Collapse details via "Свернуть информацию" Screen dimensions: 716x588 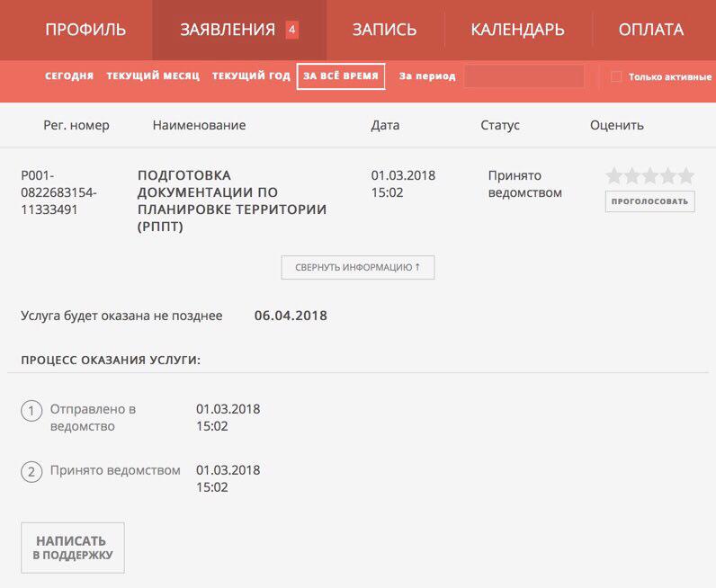point(357,267)
